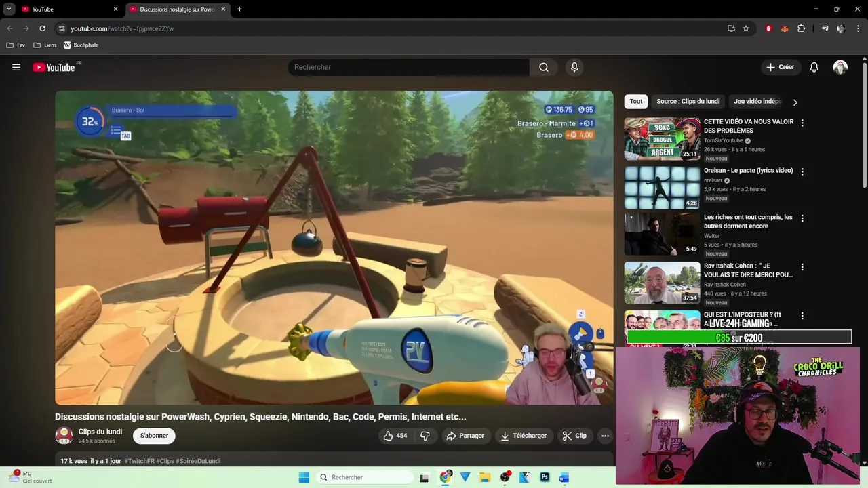Screen dimensions: 868x488
Task: Open the Clips du lundi channel avatar
Action: click(64, 436)
